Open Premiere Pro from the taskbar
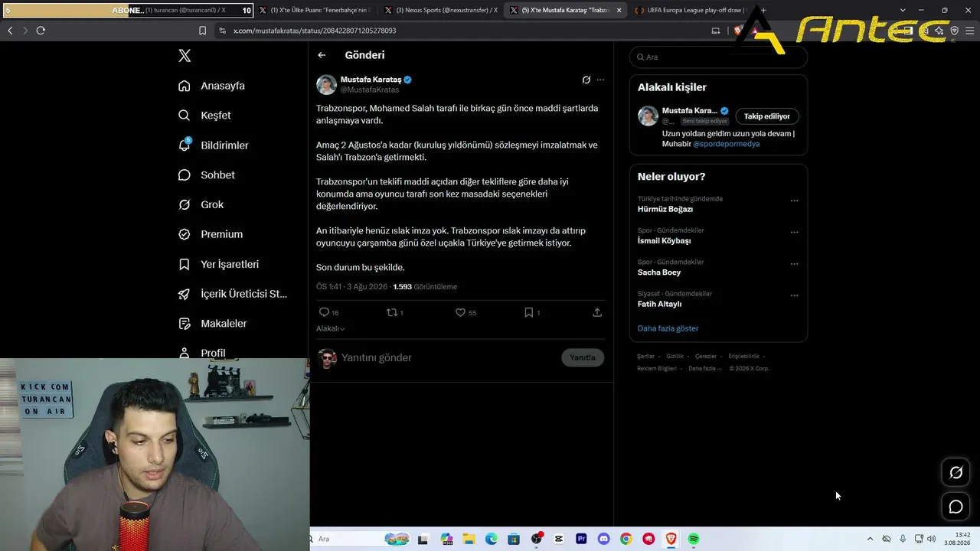 click(x=581, y=539)
